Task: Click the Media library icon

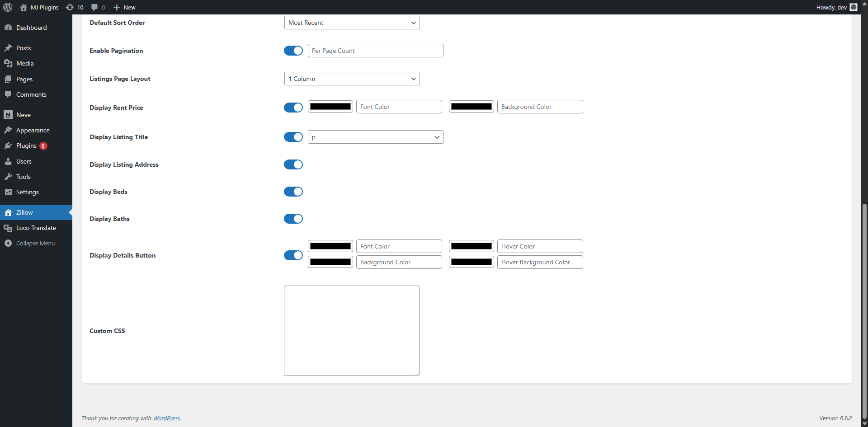Action: pos(8,63)
